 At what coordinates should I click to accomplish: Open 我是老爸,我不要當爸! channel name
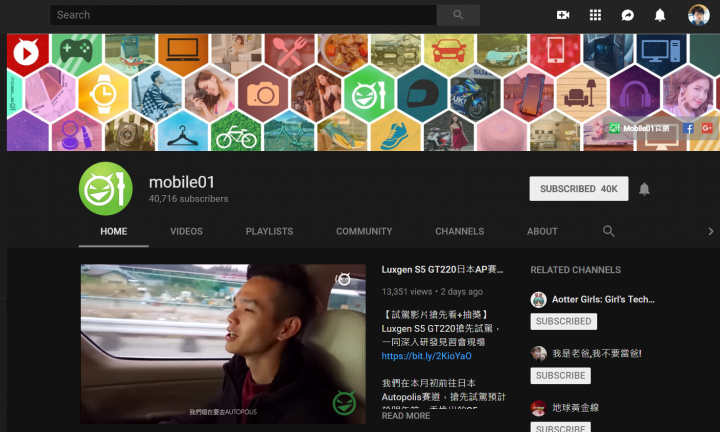(596, 353)
